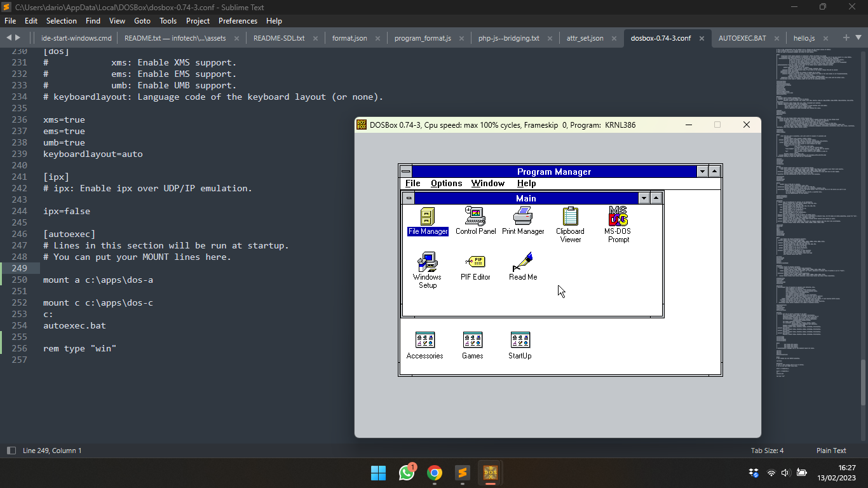This screenshot has width=868, height=488.
Task: Open the Wi-Fi network tray icon
Action: (x=771, y=473)
